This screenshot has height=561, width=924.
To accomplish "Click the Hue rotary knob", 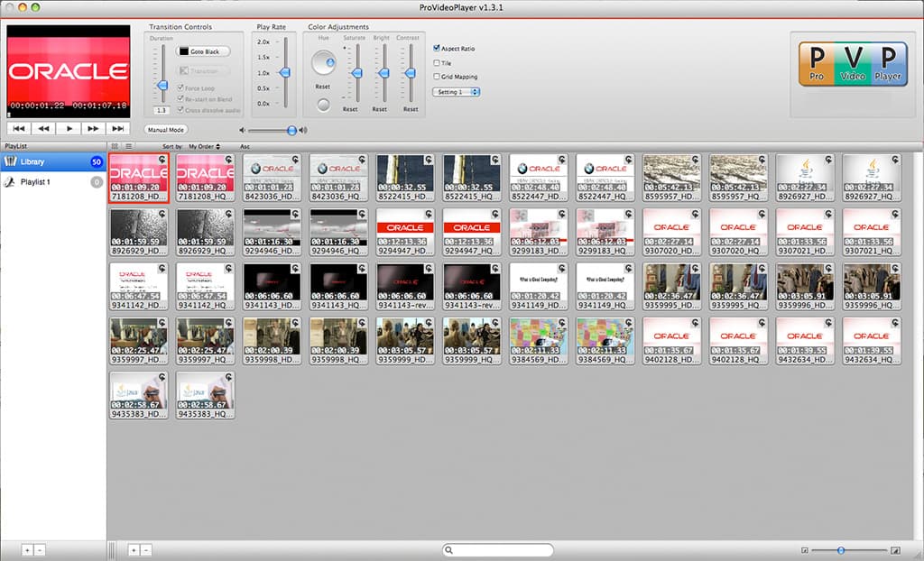I will pos(323,62).
